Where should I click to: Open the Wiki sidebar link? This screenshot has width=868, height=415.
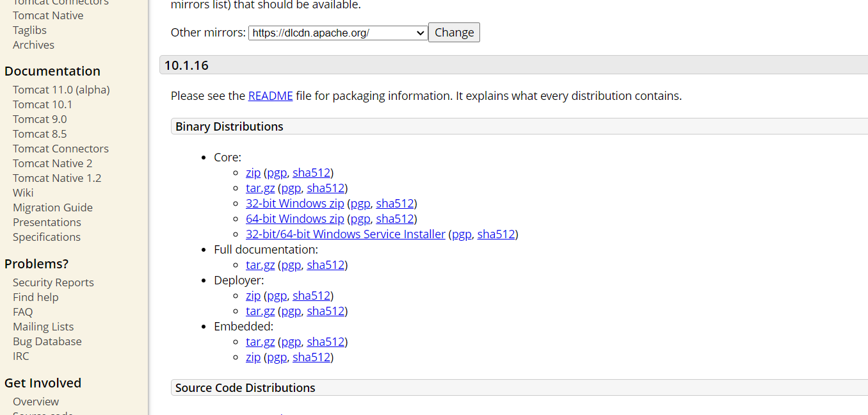click(23, 193)
